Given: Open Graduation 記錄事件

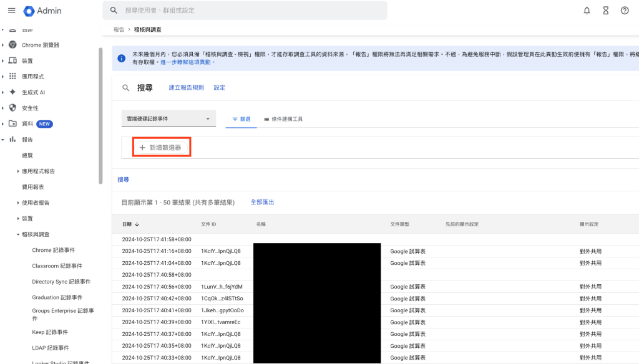Looking at the screenshot, I should (x=57, y=298).
